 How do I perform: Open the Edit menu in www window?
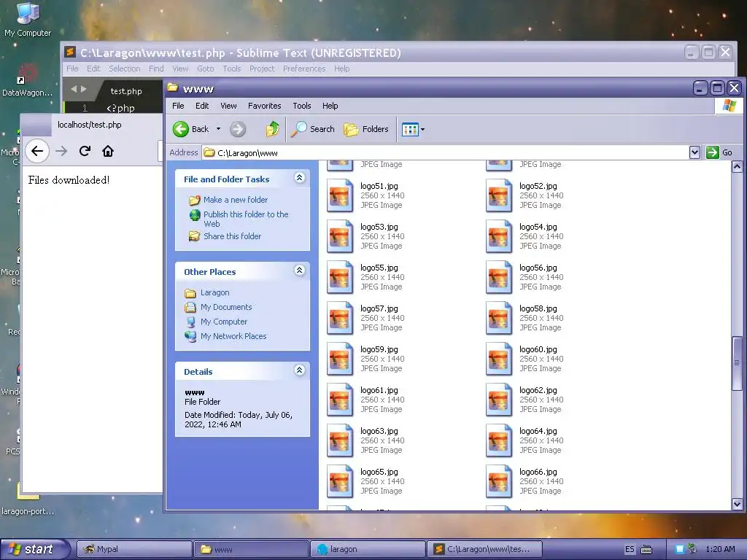[x=202, y=106]
